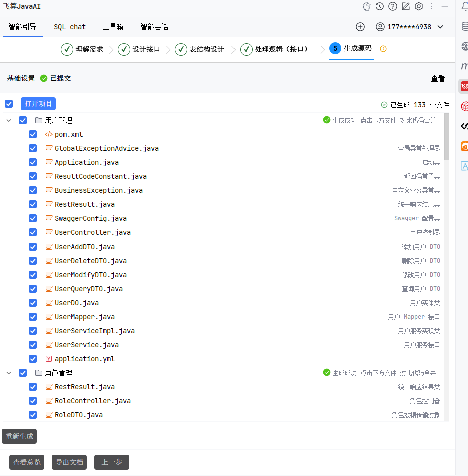Click the notifications bell in right sidebar

(x=464, y=6)
